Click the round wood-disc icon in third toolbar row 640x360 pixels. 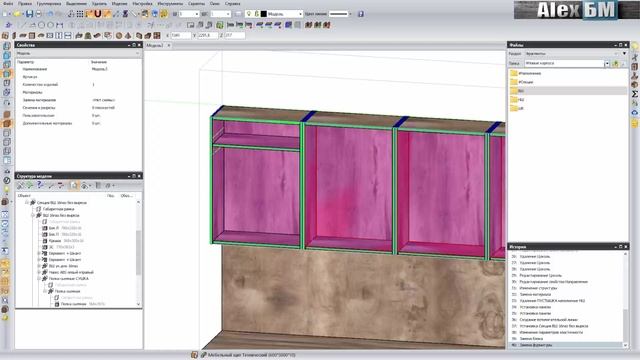[x=119, y=36]
